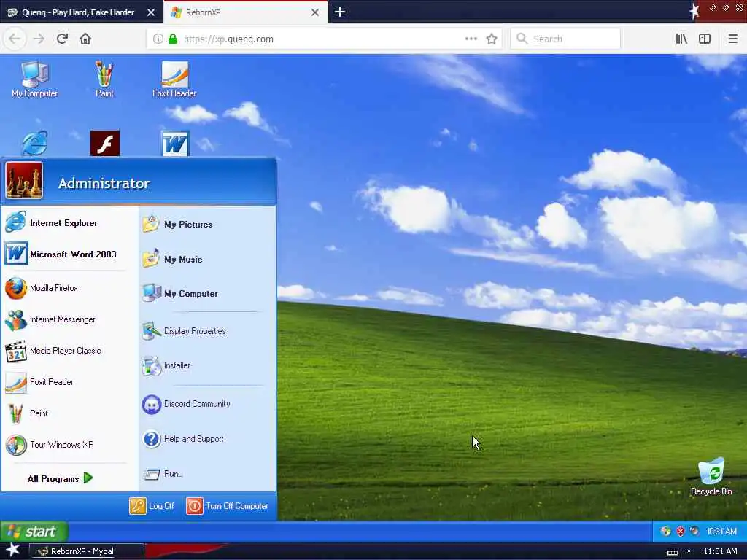This screenshot has width=747, height=560.
Task: Toggle the browser sidebar
Action: (705, 39)
